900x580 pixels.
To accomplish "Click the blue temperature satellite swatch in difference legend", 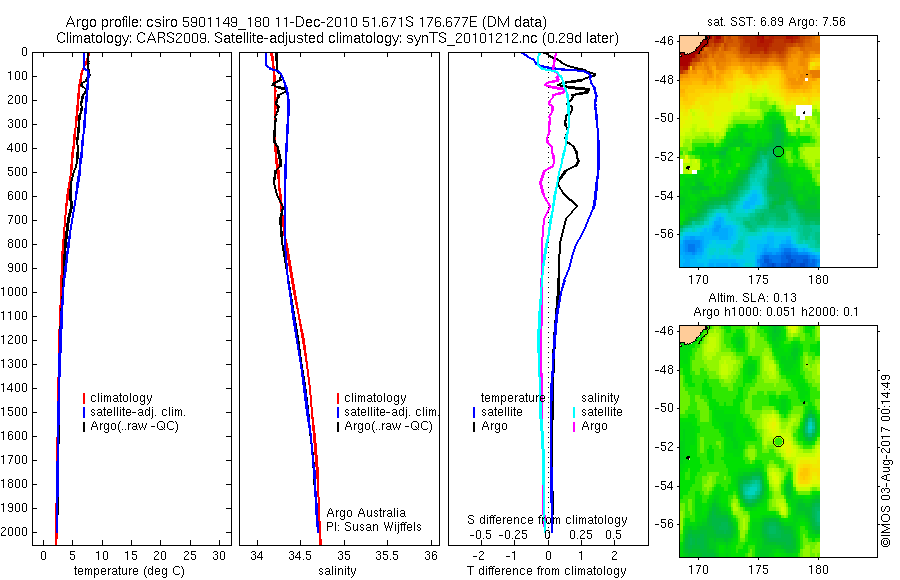I will pyautogui.click(x=474, y=412).
